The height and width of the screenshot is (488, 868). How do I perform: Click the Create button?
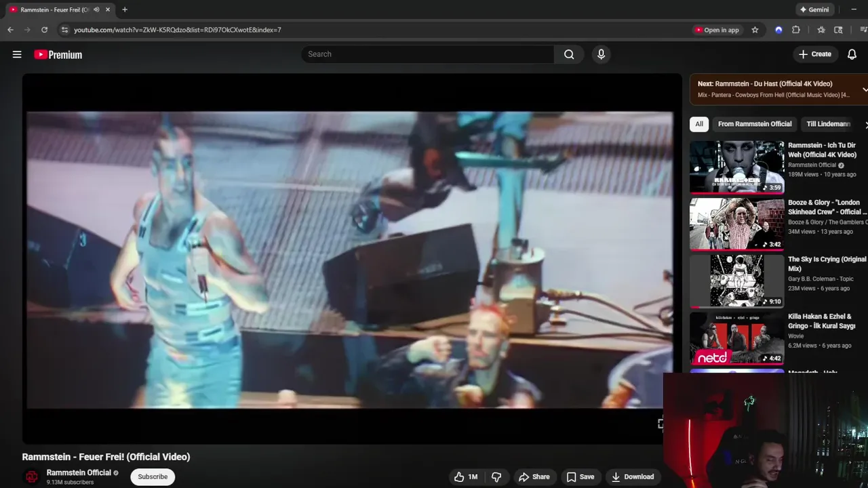point(815,54)
